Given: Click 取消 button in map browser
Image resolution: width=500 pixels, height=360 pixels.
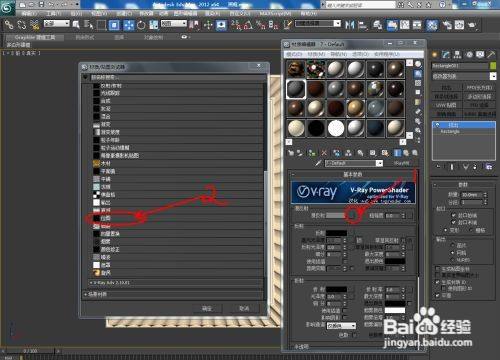Looking at the screenshot, I should tap(244, 308).
